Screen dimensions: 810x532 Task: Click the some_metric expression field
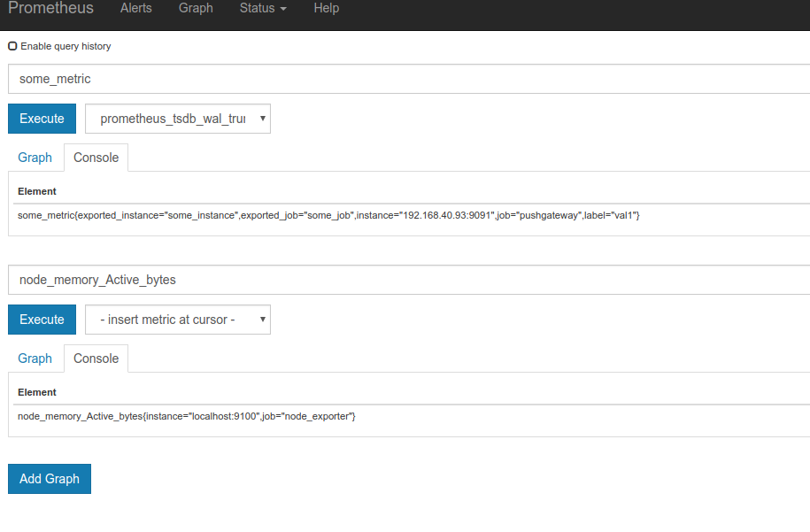[x=409, y=79]
